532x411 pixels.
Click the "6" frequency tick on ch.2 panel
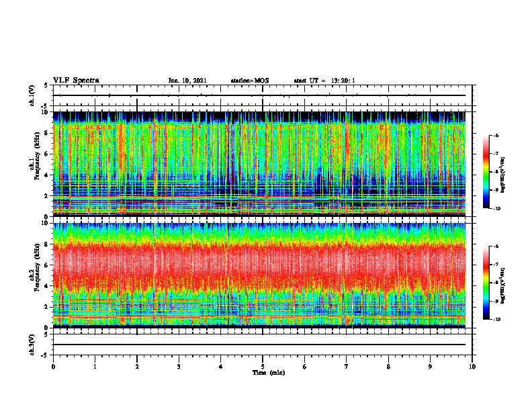[46, 265]
